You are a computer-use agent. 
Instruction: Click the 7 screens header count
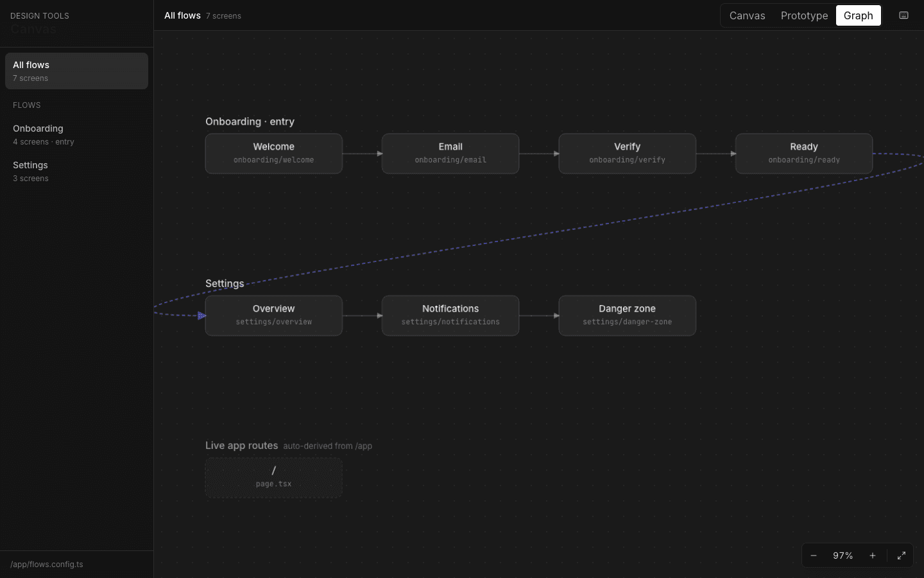click(x=223, y=16)
